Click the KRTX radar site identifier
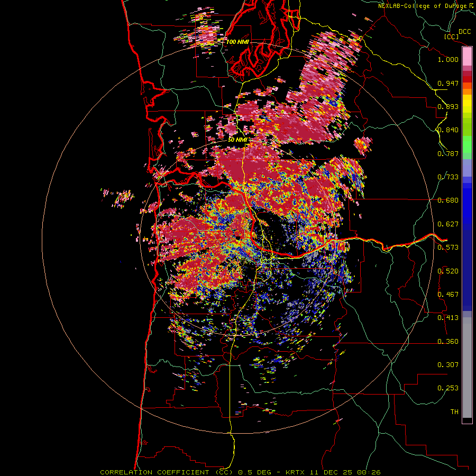 pyautogui.click(x=296, y=472)
